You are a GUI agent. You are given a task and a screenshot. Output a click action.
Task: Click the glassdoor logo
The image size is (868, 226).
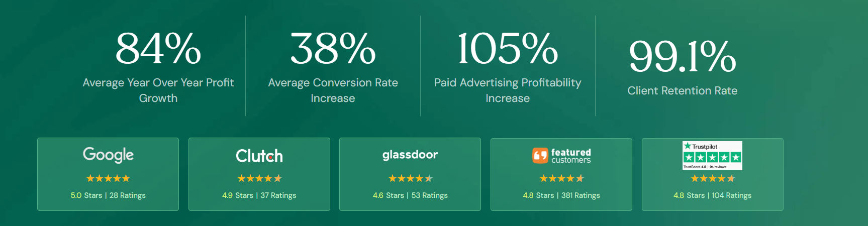click(x=410, y=155)
